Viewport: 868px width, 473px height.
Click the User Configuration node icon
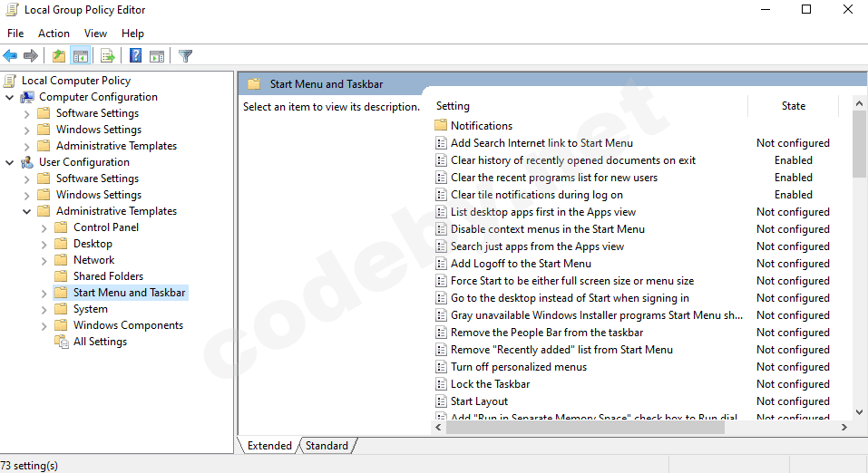tap(27, 162)
